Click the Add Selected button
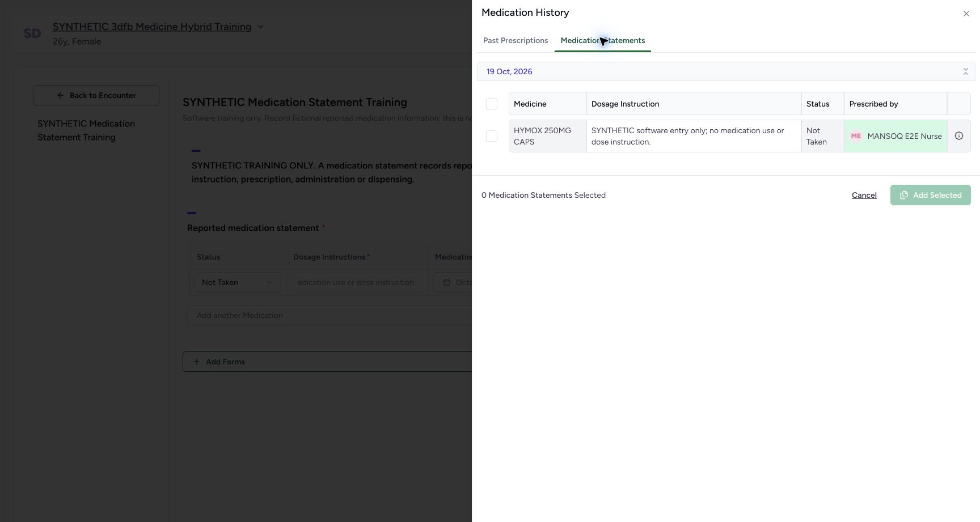Viewport: 980px width, 522px height. point(931,195)
